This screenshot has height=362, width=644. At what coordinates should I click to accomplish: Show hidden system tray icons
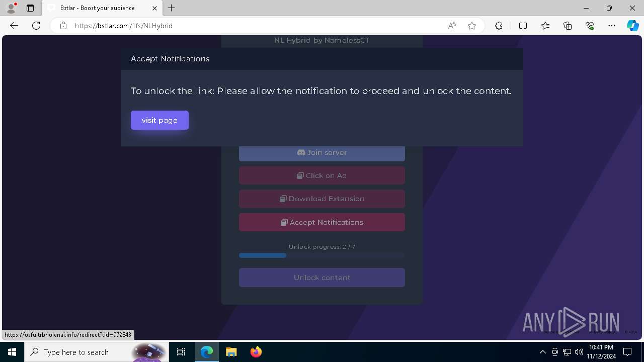click(x=542, y=352)
